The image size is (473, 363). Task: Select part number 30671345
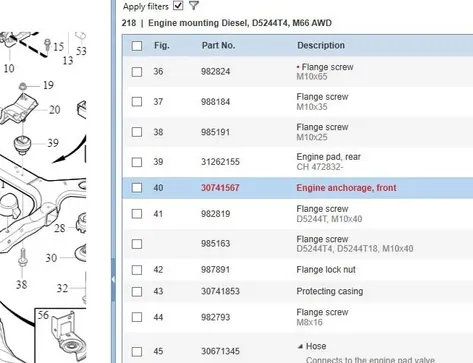pyautogui.click(x=220, y=351)
